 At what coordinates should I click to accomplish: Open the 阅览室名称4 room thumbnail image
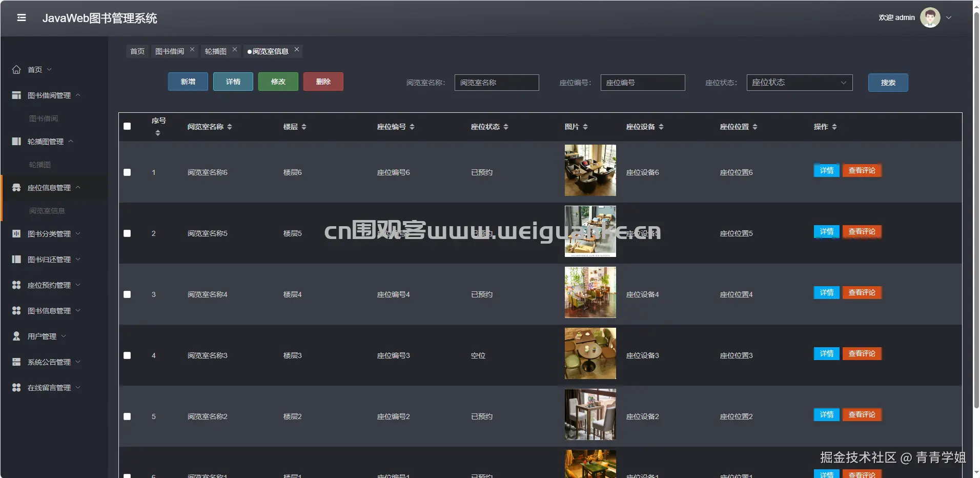pos(590,292)
